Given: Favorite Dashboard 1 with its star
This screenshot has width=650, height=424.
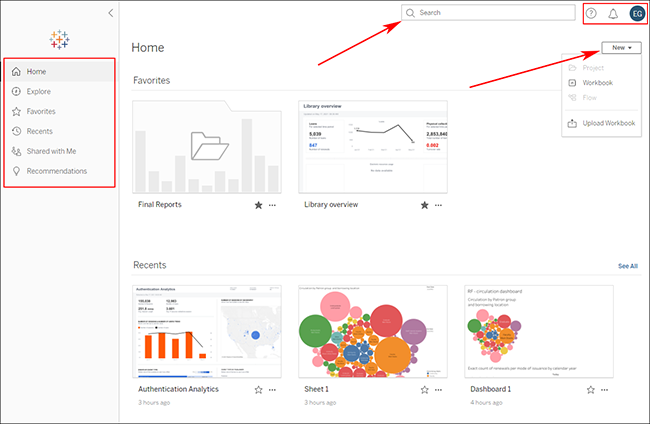Looking at the screenshot, I should (591, 390).
